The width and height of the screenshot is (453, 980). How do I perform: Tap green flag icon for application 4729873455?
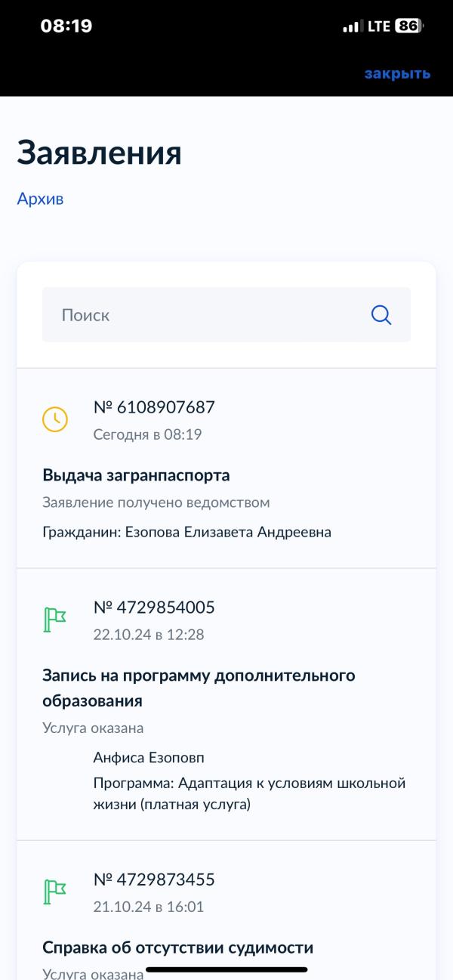click(55, 892)
